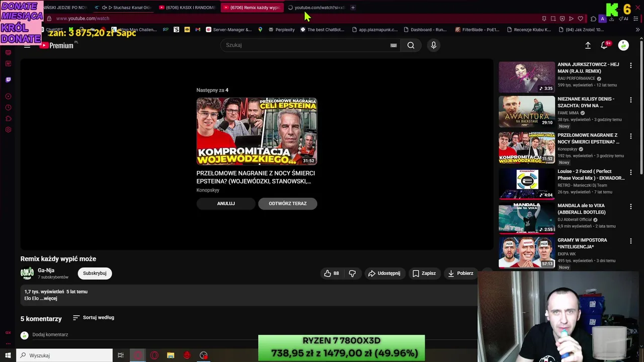Expand description via ...więcej

(50, 298)
